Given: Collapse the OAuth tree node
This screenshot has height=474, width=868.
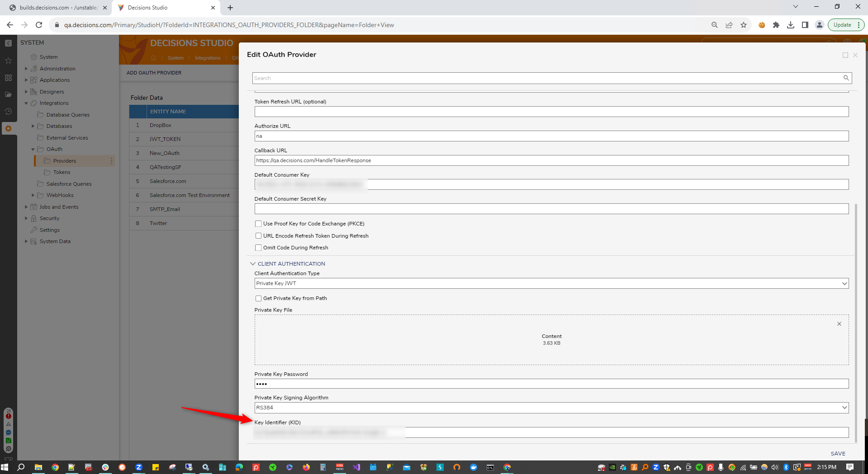Looking at the screenshot, I should pos(33,149).
